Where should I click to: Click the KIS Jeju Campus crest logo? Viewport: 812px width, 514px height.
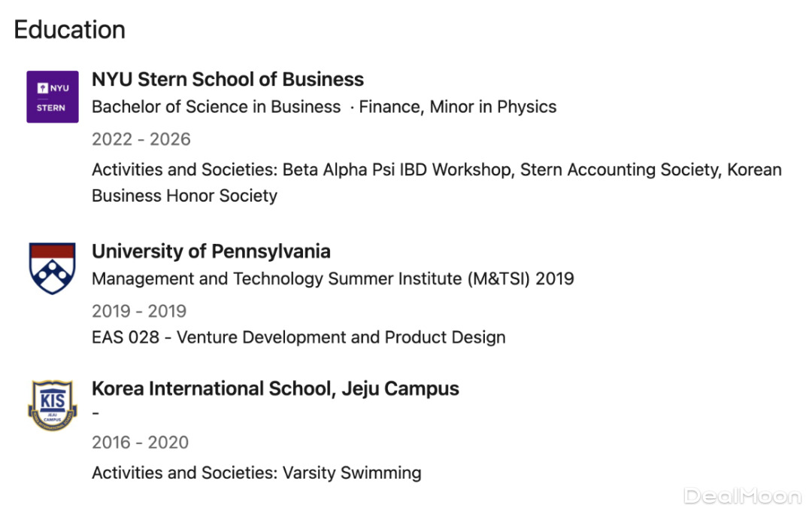click(53, 406)
